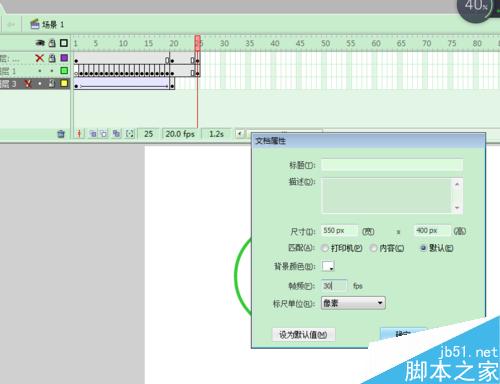Viewport: 500px width, 384px height.
Task: Click the purple outline swatch of top layer
Action: (x=64, y=58)
